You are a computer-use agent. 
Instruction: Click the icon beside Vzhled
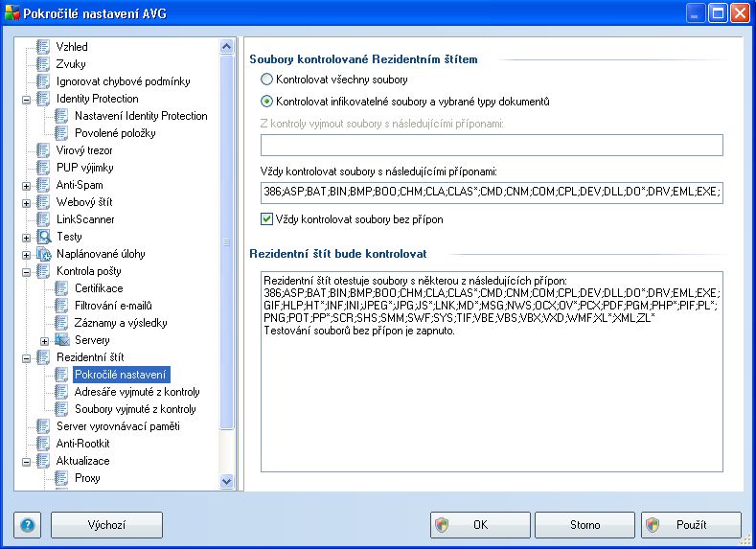pos(43,47)
